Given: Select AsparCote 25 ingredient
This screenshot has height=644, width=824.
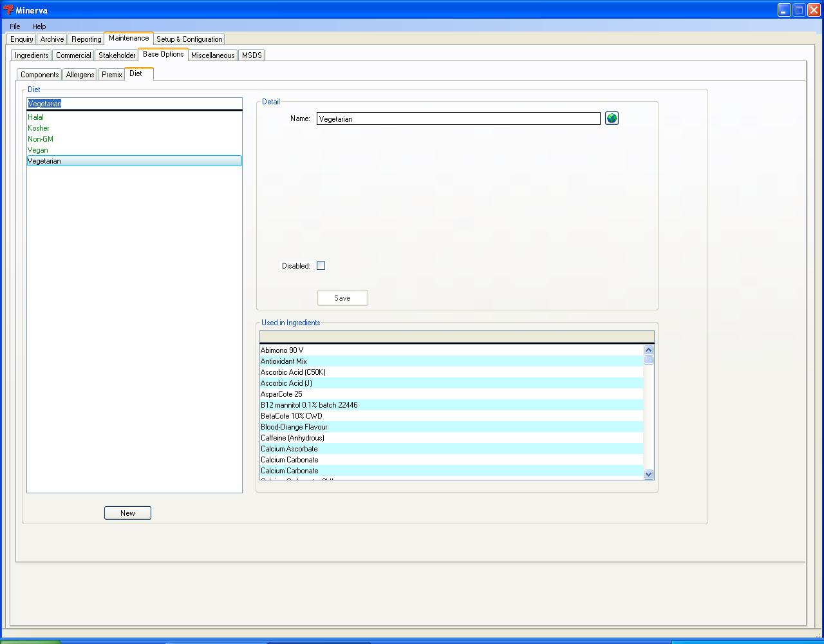Looking at the screenshot, I should tap(451, 394).
